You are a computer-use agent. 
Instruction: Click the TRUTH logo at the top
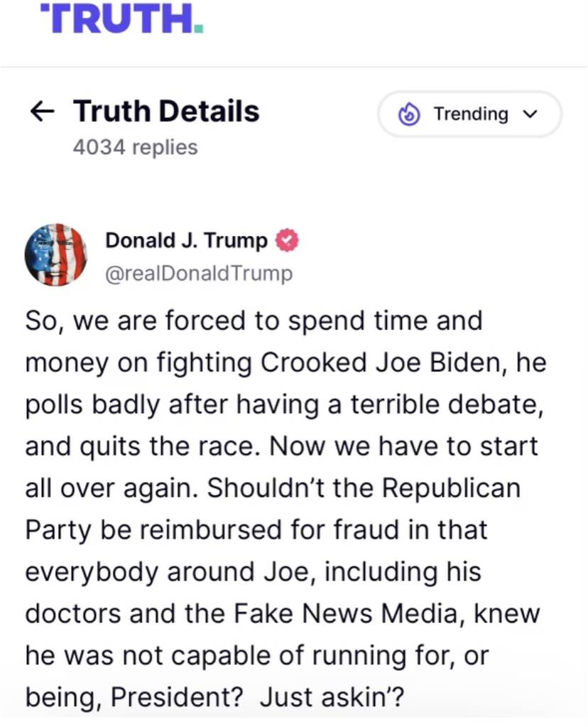[121, 18]
